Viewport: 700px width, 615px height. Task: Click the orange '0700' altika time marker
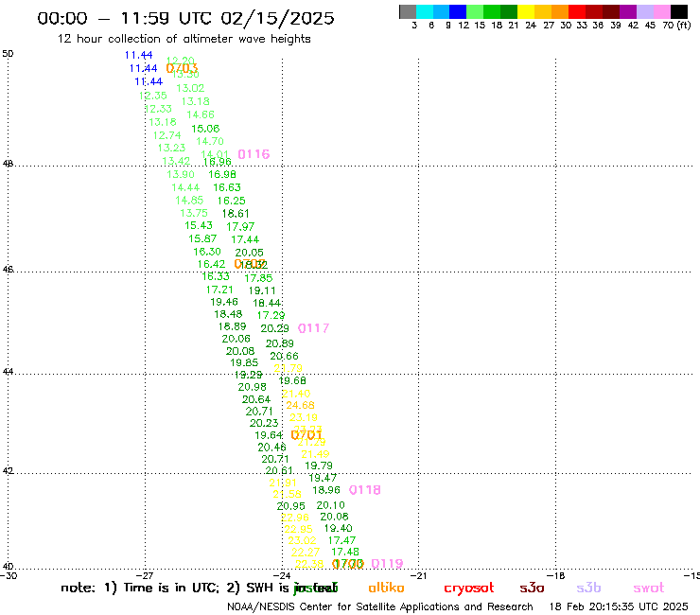coord(348,564)
